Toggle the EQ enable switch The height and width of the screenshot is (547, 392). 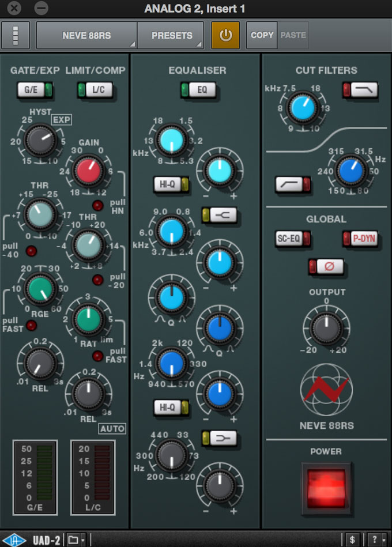click(x=198, y=90)
